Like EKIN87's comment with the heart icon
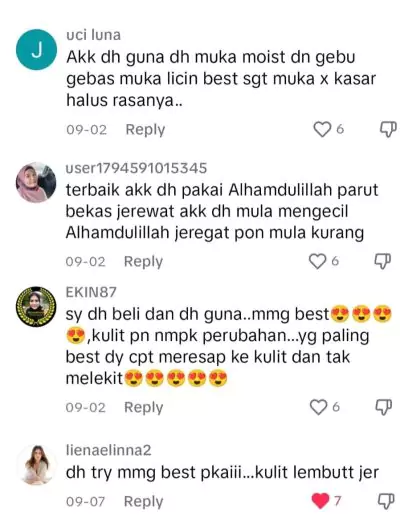400x516 pixels. pos(318,407)
